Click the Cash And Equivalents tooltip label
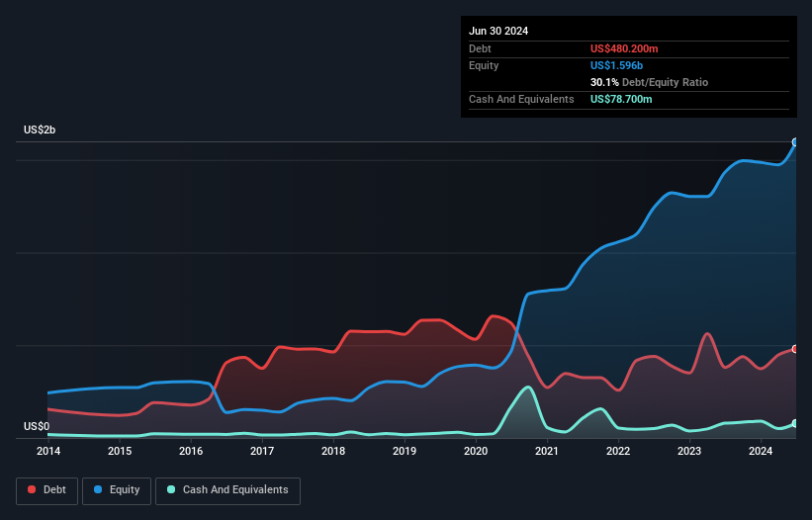Image resolution: width=812 pixels, height=520 pixels. (521, 99)
